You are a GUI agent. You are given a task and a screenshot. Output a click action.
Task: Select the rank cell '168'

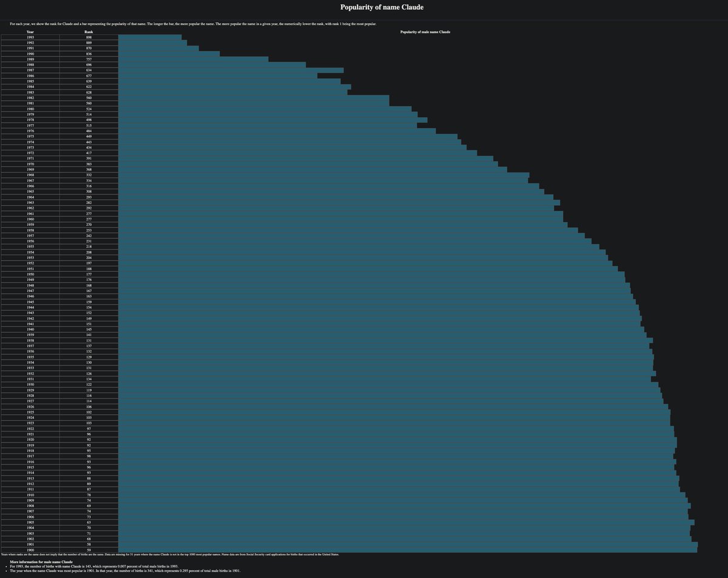coord(89,285)
